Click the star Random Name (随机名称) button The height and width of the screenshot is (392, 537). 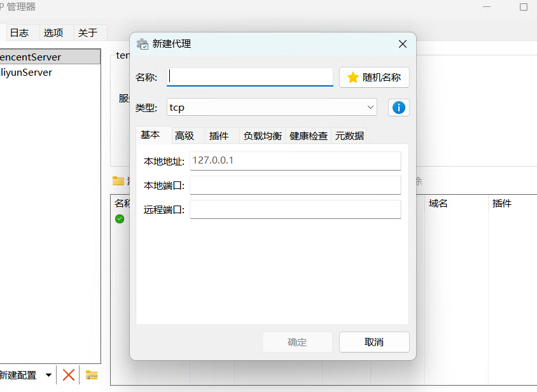[374, 78]
